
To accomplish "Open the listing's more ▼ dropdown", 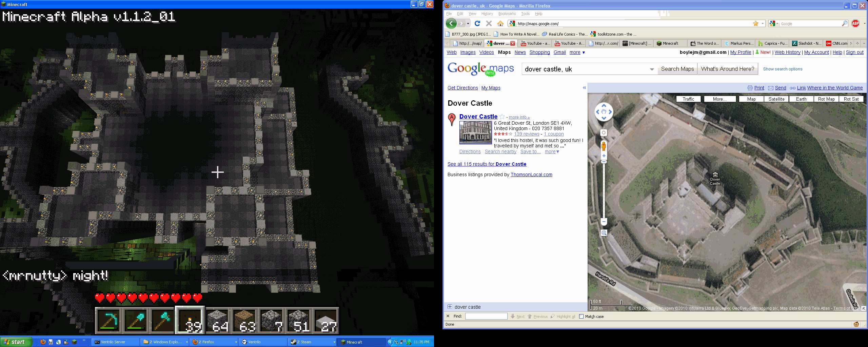I will click(552, 151).
